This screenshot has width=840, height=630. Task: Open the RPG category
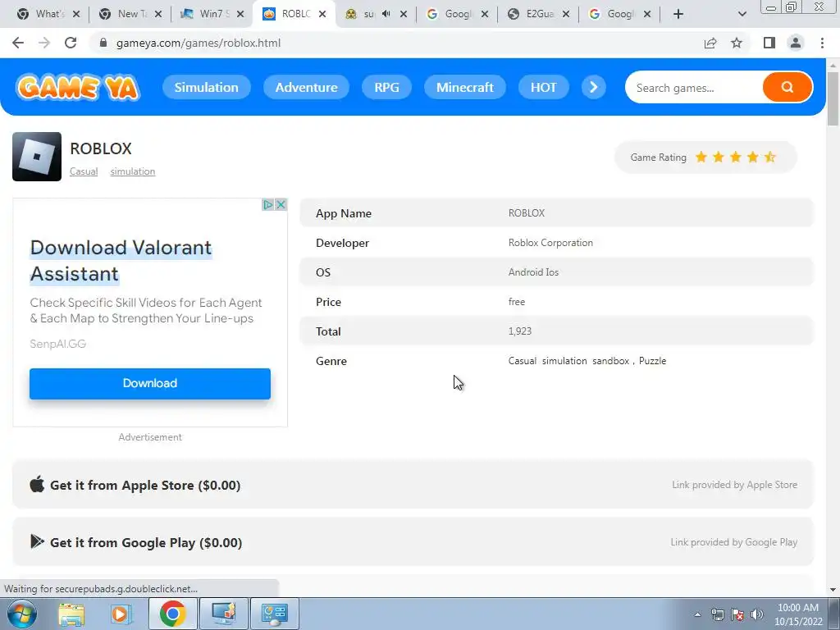click(387, 87)
